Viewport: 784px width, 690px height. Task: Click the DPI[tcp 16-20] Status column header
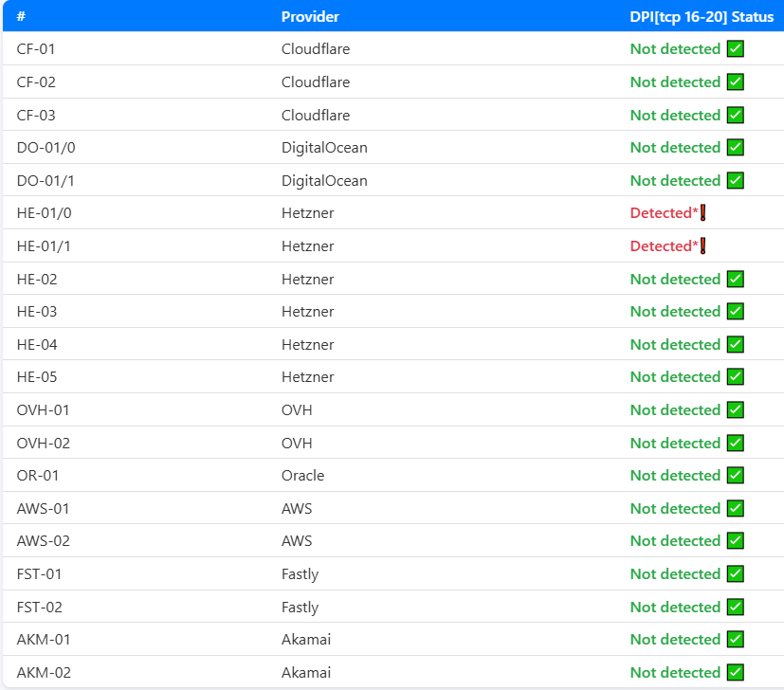[x=702, y=17]
